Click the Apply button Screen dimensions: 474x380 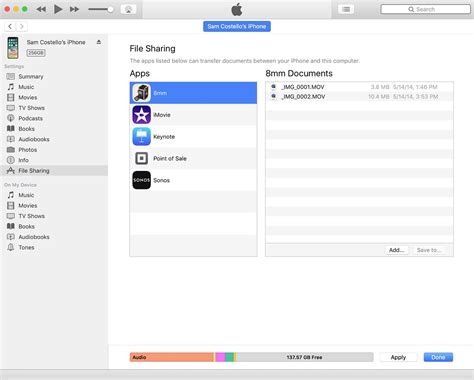[x=398, y=357]
